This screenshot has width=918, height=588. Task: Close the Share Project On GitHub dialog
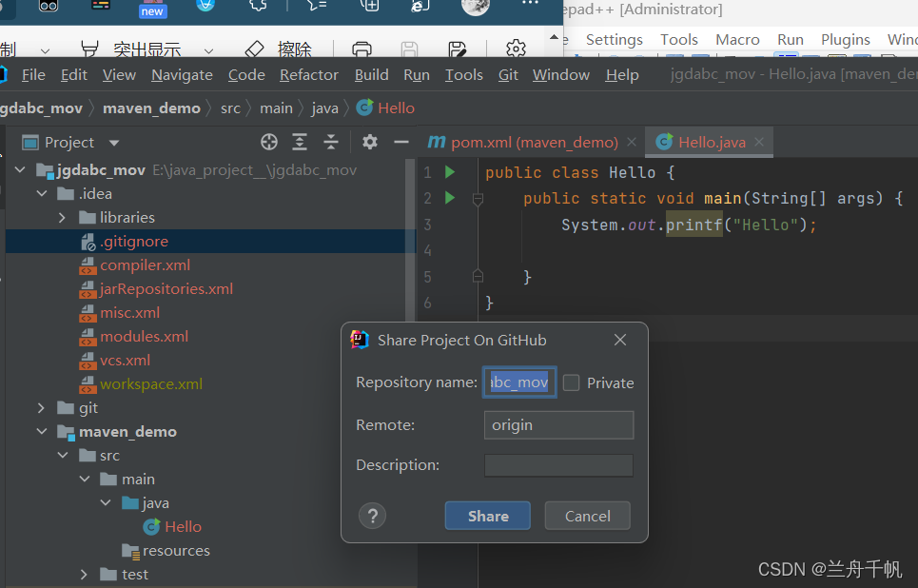pos(620,340)
